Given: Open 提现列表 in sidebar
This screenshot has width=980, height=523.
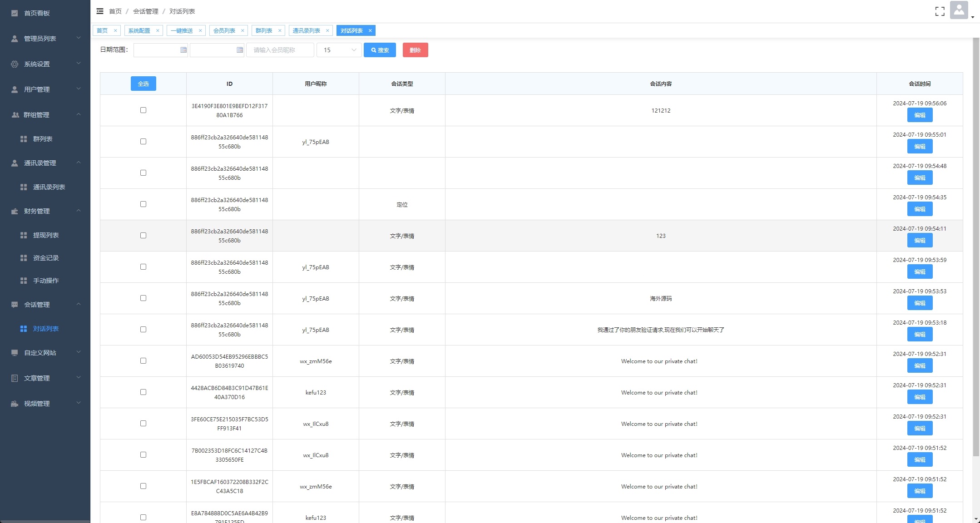Looking at the screenshot, I should tap(46, 235).
